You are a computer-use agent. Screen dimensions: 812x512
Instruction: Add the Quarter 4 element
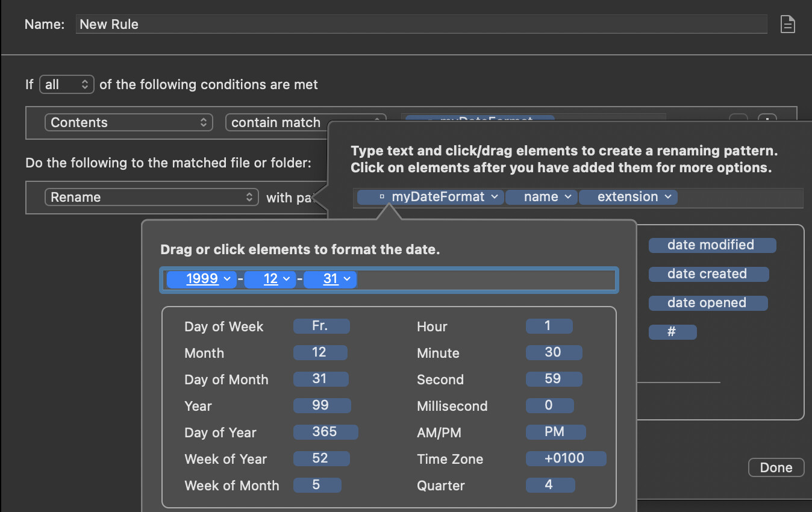549,485
